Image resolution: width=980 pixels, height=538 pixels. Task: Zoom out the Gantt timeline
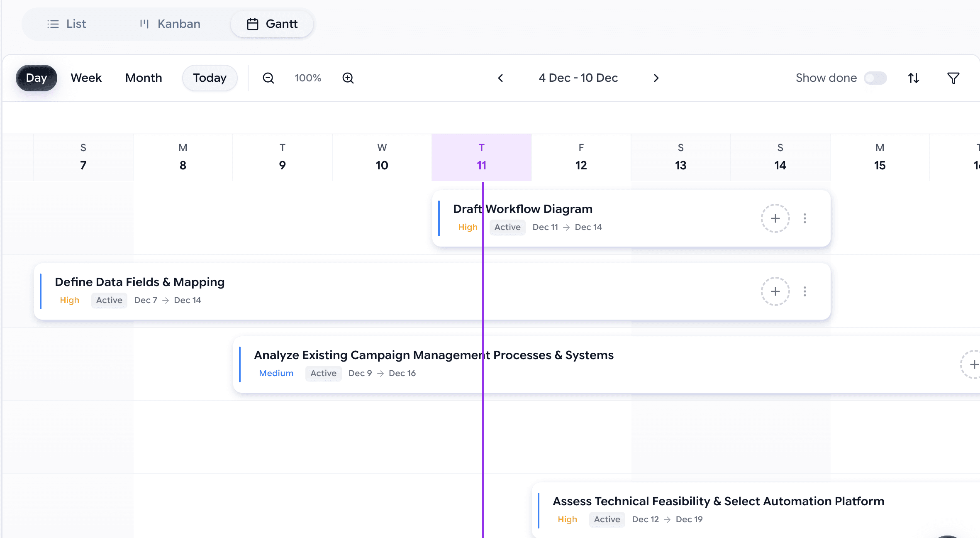click(x=268, y=78)
